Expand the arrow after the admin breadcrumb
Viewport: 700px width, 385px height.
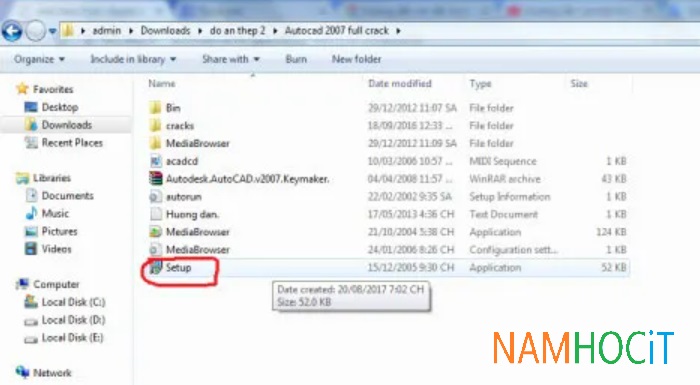tap(131, 31)
